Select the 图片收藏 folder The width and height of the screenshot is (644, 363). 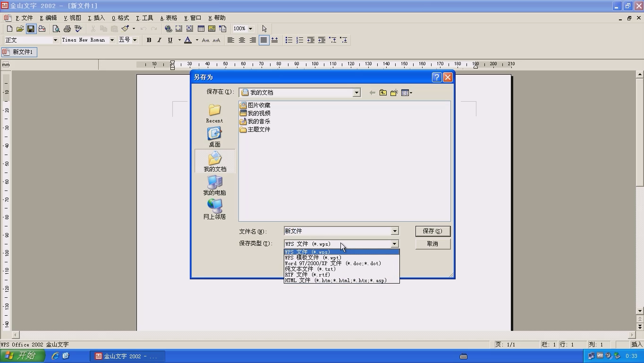point(255,105)
